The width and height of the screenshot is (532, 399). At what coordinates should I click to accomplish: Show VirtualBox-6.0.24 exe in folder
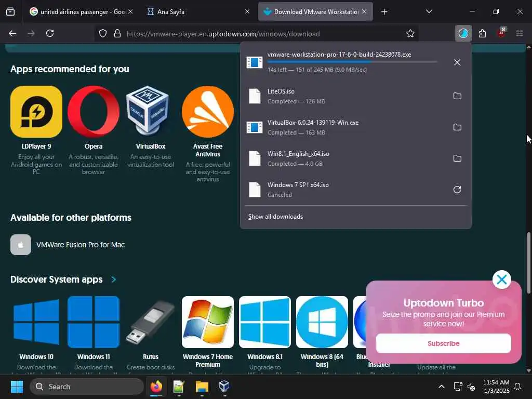(457, 127)
